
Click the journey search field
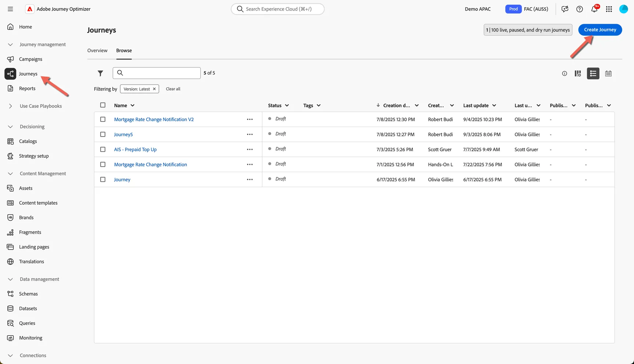[x=157, y=73]
